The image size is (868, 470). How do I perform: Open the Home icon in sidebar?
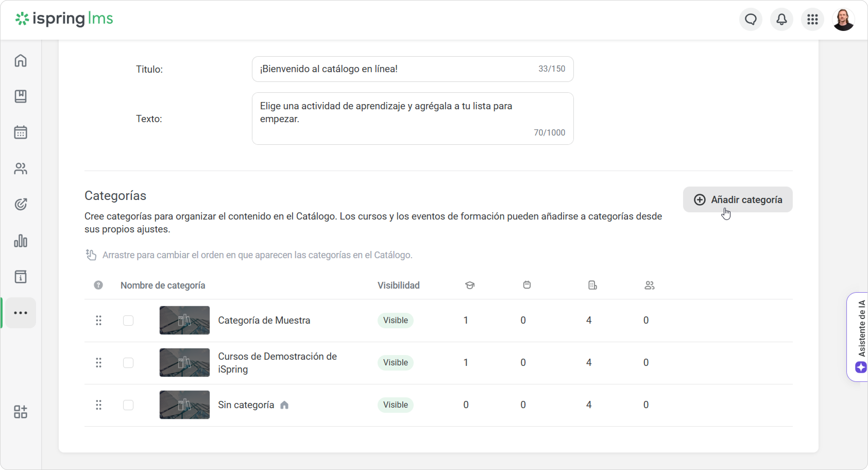[x=21, y=61]
